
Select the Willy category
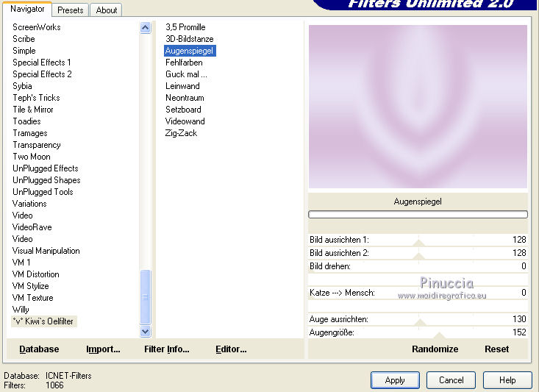click(x=21, y=310)
